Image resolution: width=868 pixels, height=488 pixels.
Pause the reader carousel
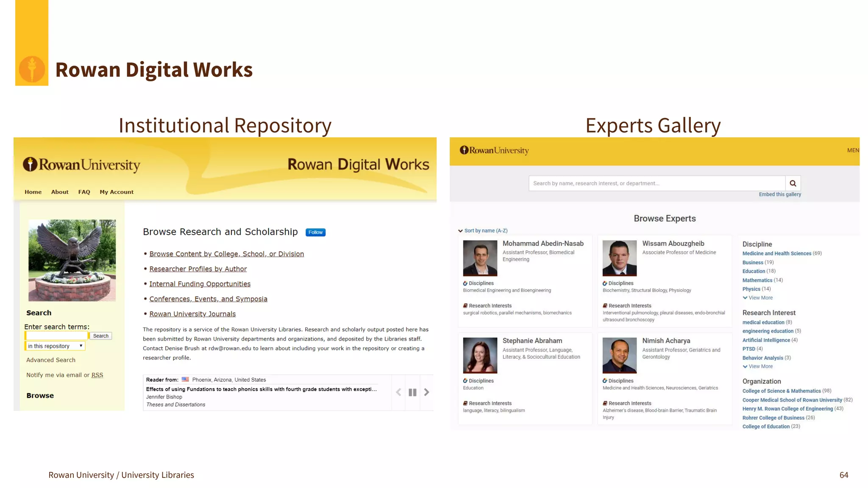[412, 392]
